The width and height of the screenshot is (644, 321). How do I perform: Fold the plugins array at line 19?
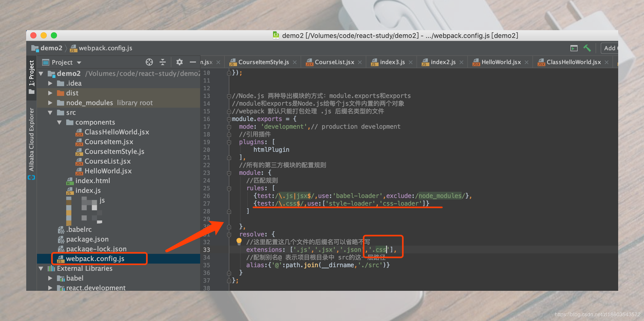pyautogui.click(x=229, y=142)
